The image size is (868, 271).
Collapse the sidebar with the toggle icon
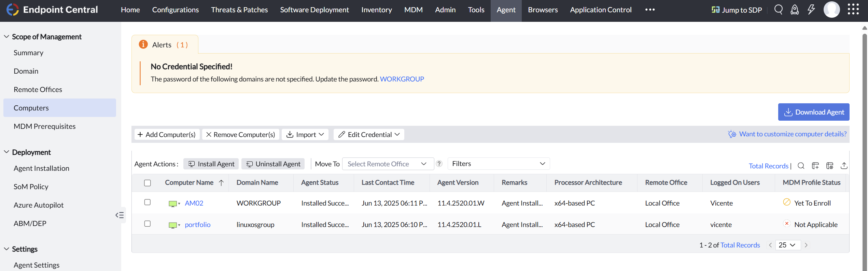tap(120, 215)
